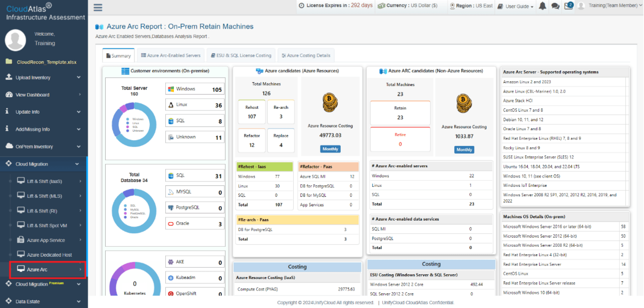Viewport: 644px width, 308px height.
Task: Open the View Dashboard menu item
Action: [x=44, y=95]
